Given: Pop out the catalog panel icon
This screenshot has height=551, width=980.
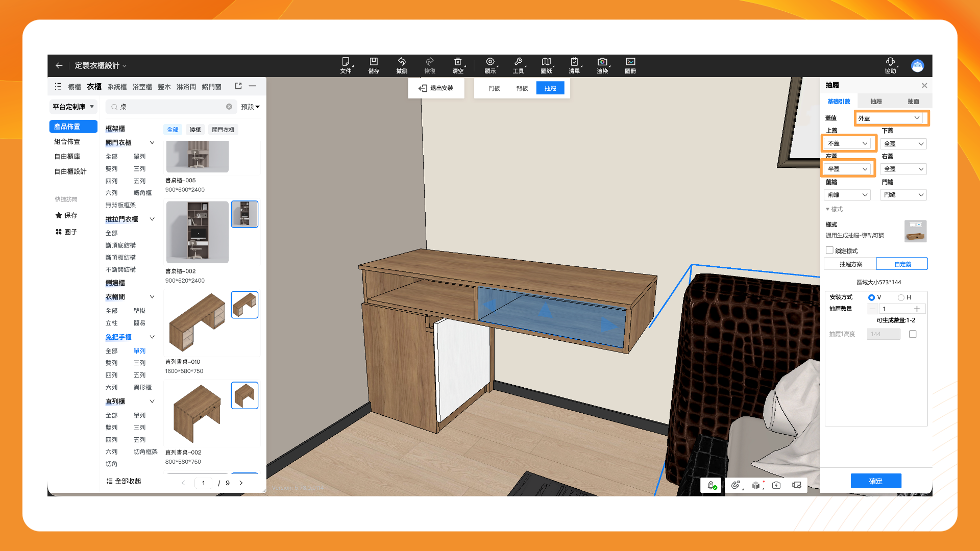Looking at the screenshot, I should tap(238, 86).
